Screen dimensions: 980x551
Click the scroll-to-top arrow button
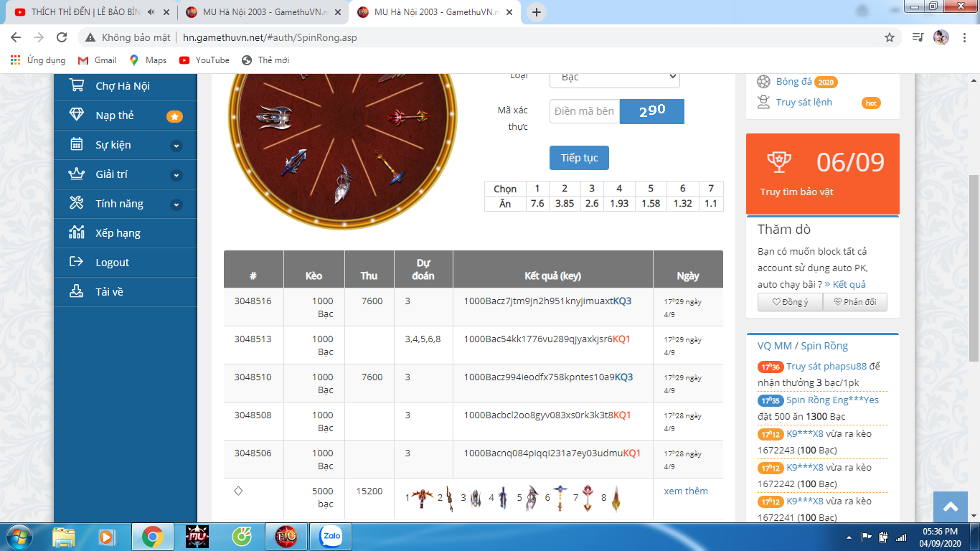point(951,507)
